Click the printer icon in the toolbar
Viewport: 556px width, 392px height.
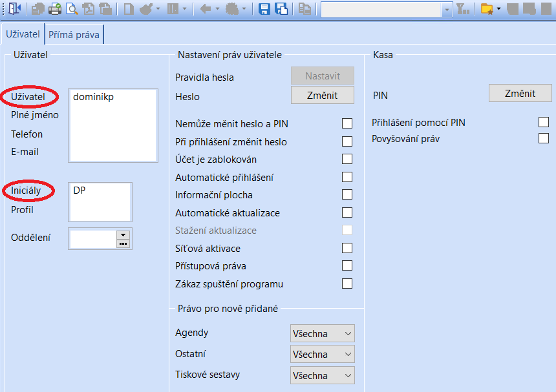click(55, 9)
